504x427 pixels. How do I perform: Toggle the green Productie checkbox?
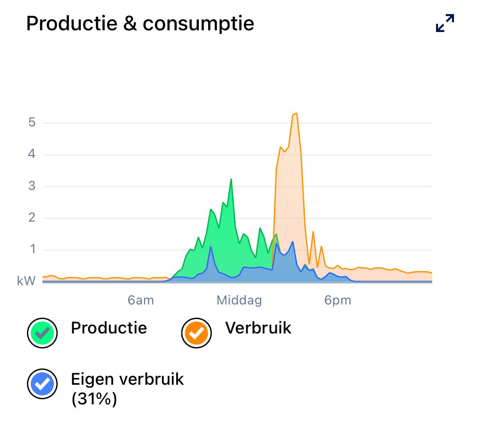point(42,333)
